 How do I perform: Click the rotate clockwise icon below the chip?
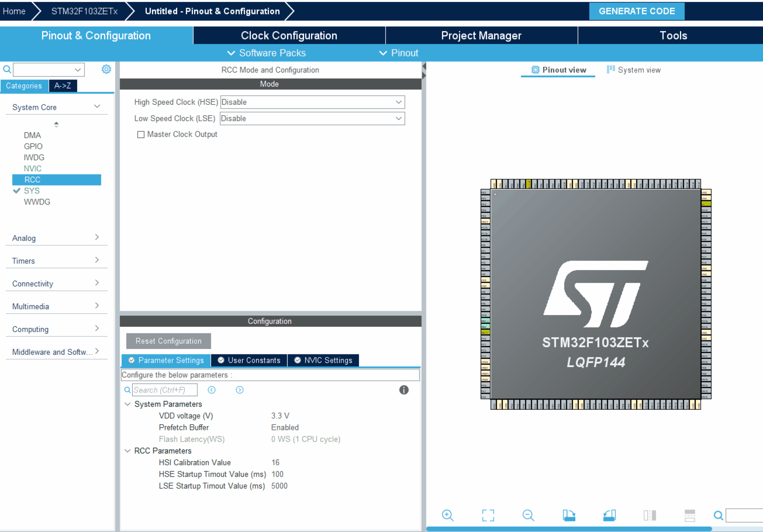(x=569, y=515)
